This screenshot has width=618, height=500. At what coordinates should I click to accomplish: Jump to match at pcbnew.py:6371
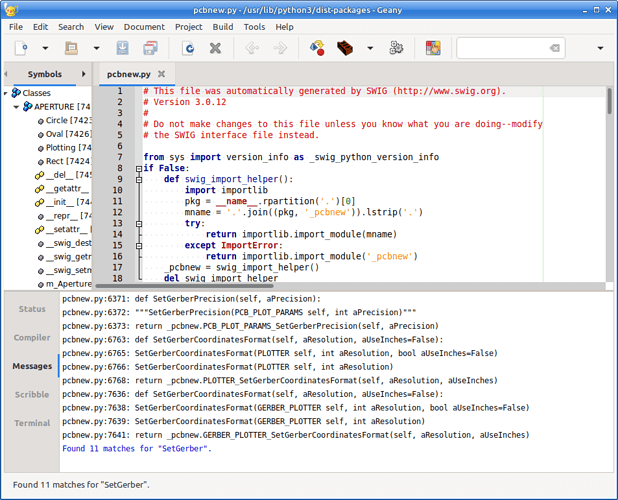[336, 299]
